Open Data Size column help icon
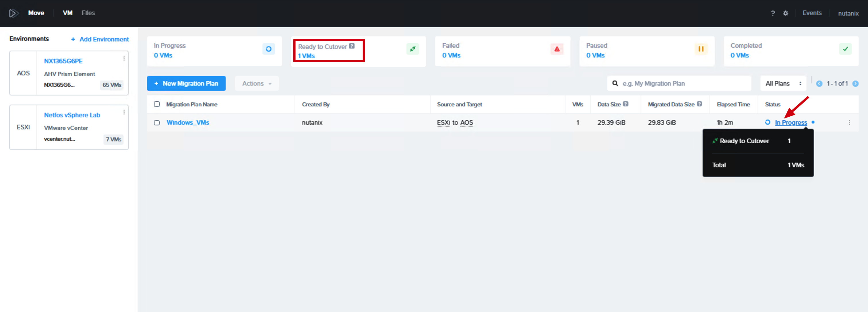The width and height of the screenshot is (868, 312). (x=625, y=104)
